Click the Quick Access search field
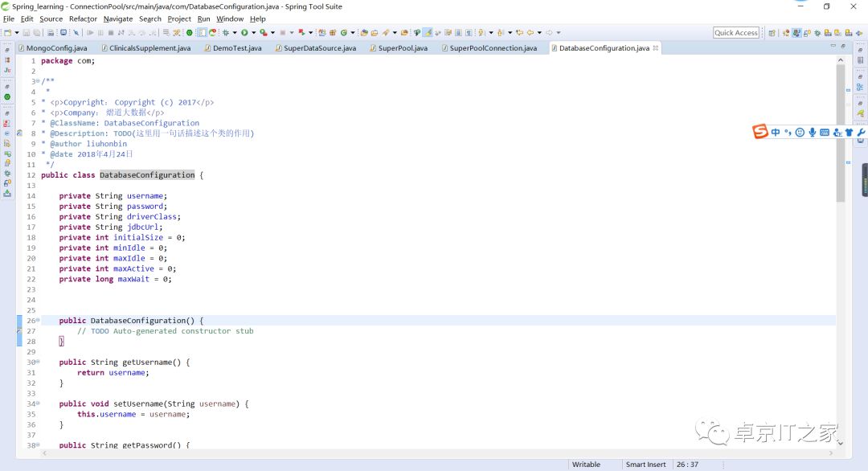This screenshot has width=868, height=471. (x=735, y=33)
